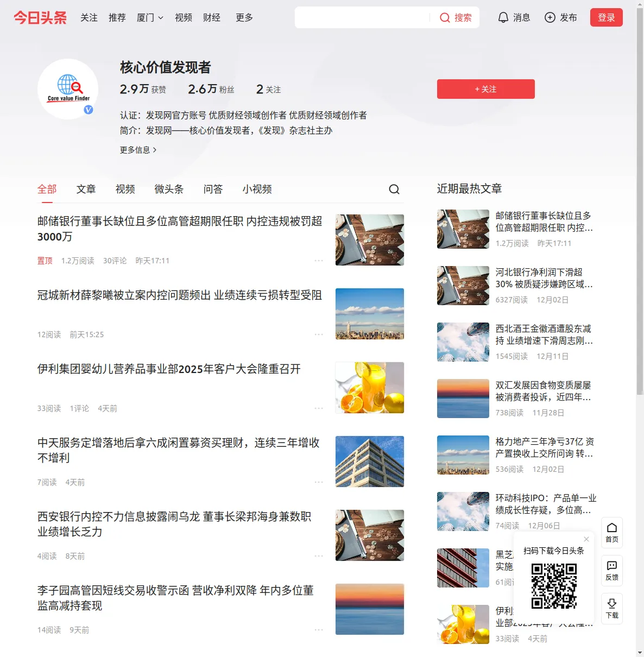Open article 中天服务定增落地后
The height and width of the screenshot is (657, 644).
pyautogui.click(x=179, y=450)
